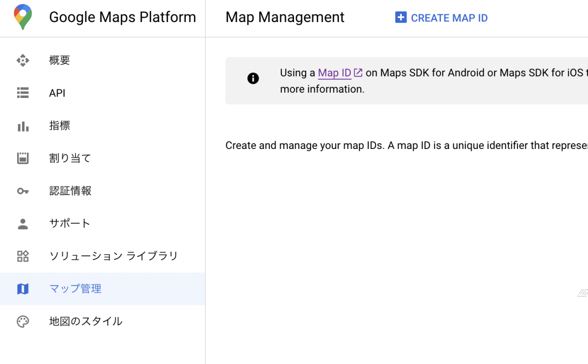Go to 指標 in the sidebar

coord(102,126)
